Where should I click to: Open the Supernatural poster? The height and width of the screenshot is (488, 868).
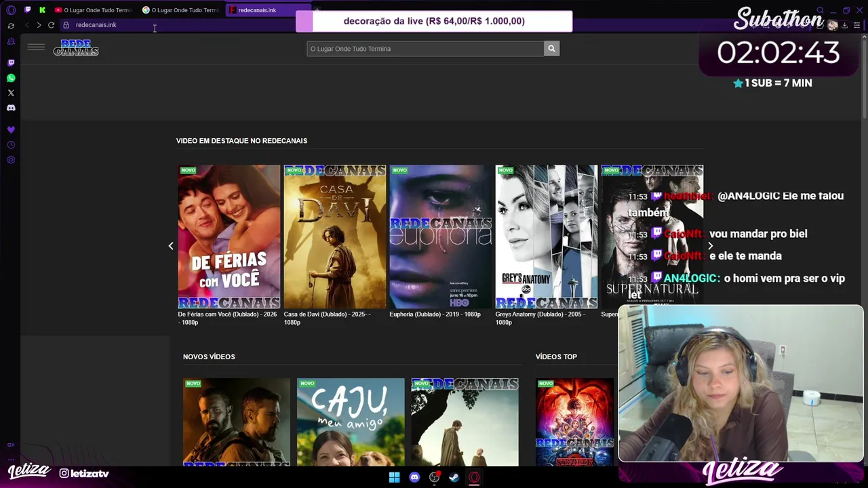pyautogui.click(x=652, y=237)
